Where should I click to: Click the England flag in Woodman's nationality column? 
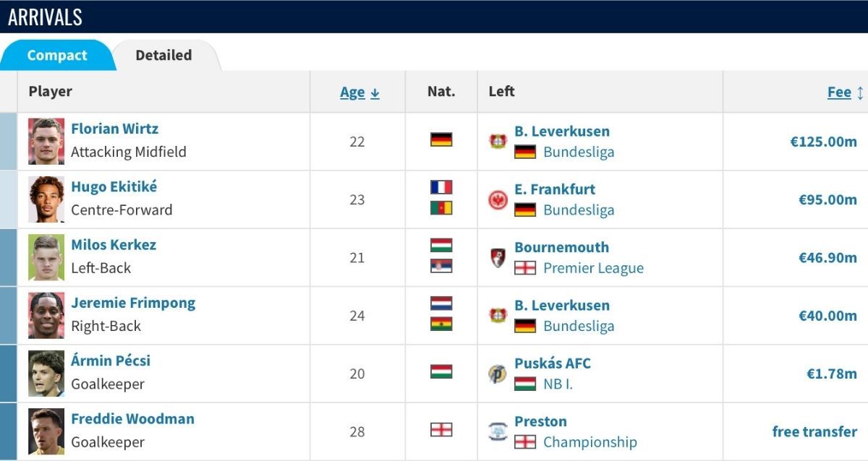441,430
